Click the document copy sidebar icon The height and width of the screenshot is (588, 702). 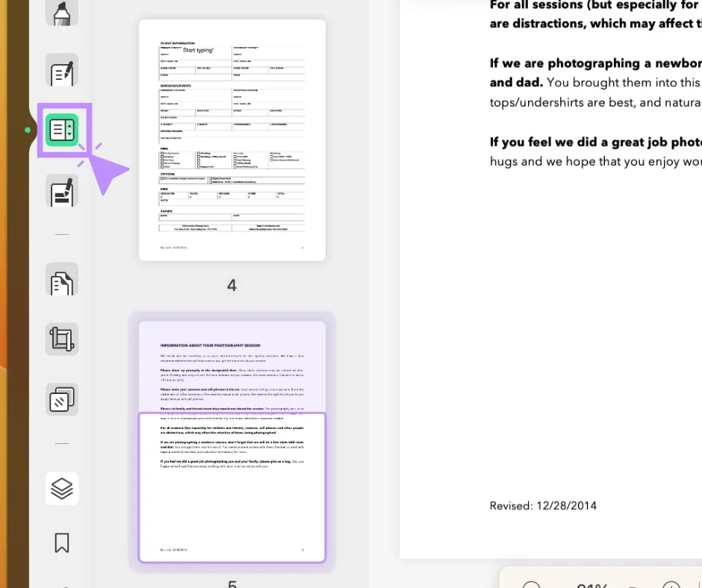pyautogui.click(x=62, y=399)
